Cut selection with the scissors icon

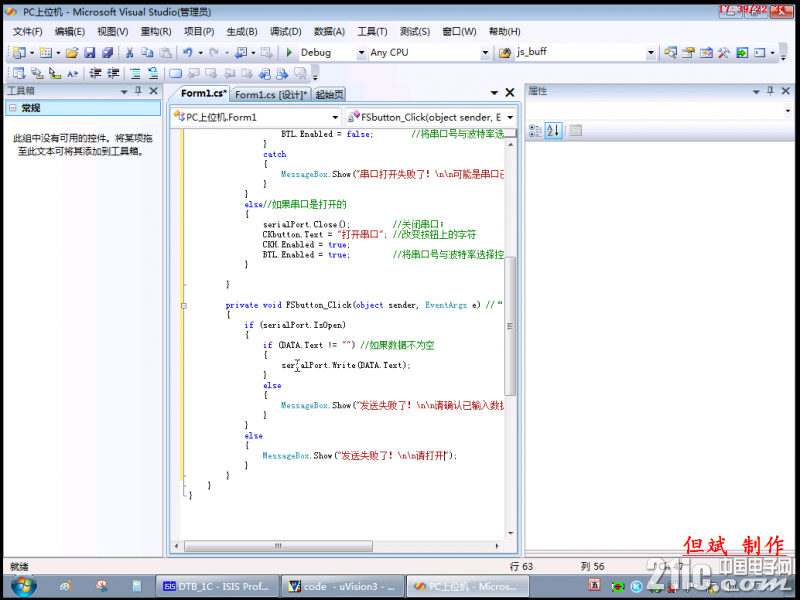[130, 53]
